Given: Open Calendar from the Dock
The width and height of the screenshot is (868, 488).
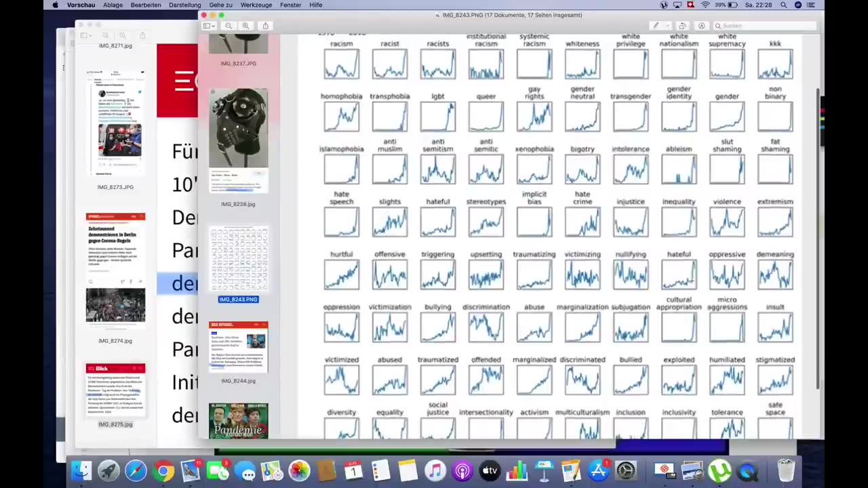Looking at the screenshot, I should tap(353, 470).
